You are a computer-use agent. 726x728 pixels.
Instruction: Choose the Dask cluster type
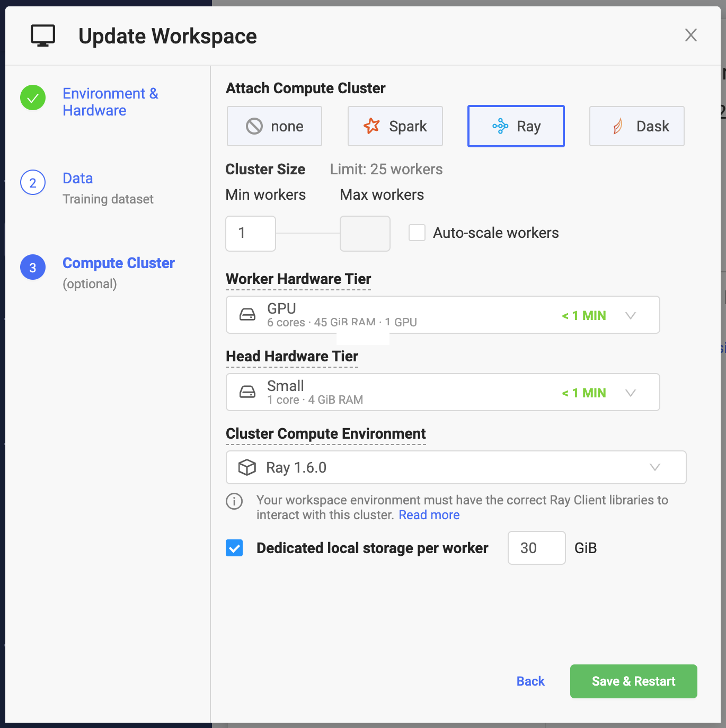(637, 126)
